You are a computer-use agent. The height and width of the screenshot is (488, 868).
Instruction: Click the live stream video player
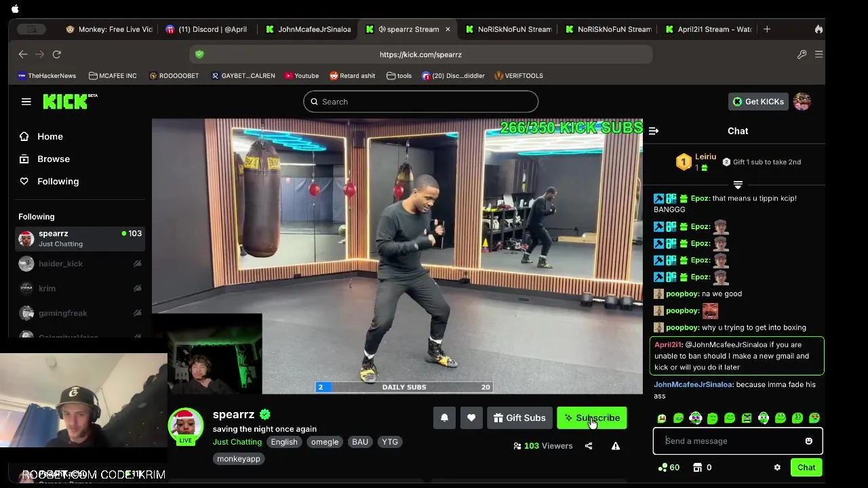(397, 256)
